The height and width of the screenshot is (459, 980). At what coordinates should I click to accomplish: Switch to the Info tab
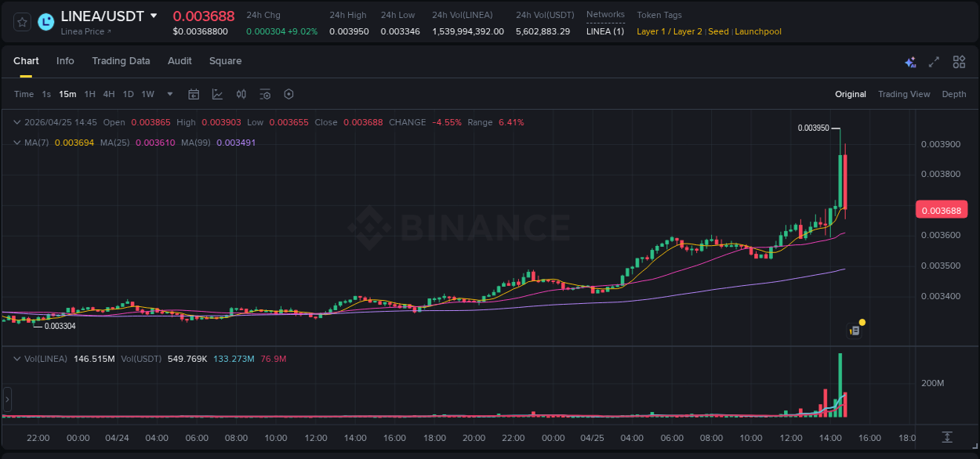click(x=65, y=61)
